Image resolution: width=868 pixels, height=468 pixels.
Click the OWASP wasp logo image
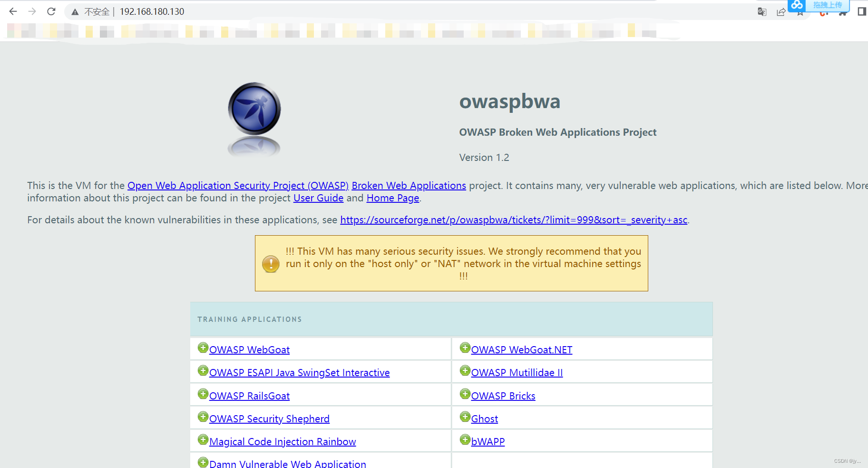coord(254,119)
